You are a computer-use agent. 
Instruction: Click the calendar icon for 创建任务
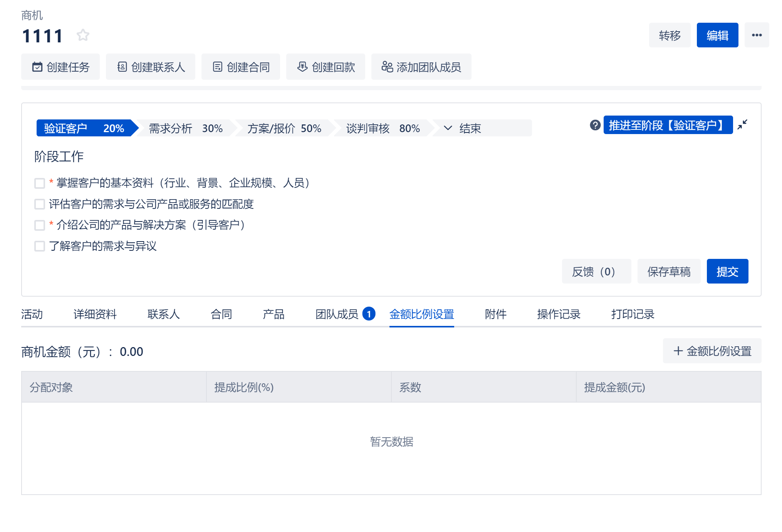pyautogui.click(x=37, y=67)
